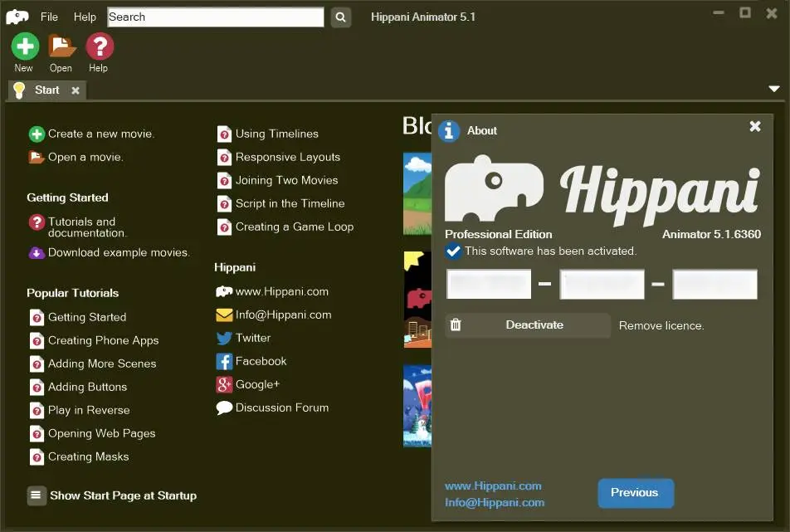Click the Play in Reverse document icon
This screenshot has height=532, width=790.
pyautogui.click(x=37, y=410)
